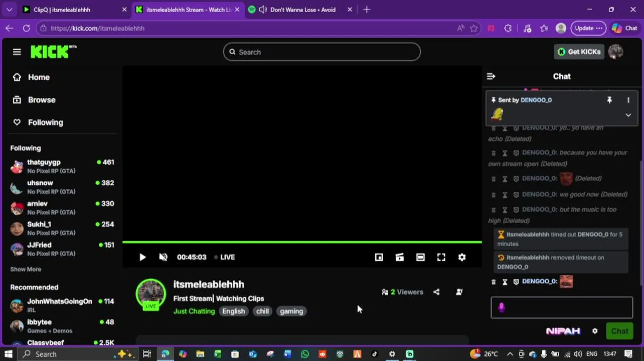Timeout DENGOO_0 on latest message
Screen dimensions: 644x361
coord(505,282)
